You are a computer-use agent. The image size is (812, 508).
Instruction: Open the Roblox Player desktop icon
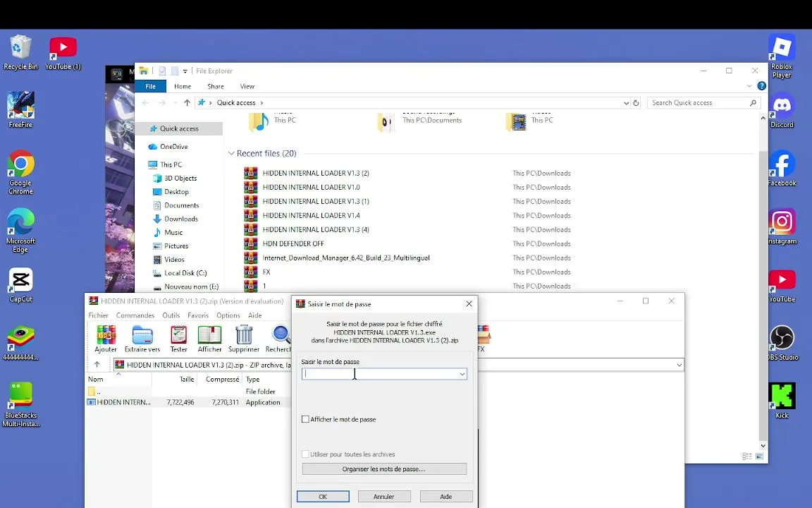tap(782, 56)
